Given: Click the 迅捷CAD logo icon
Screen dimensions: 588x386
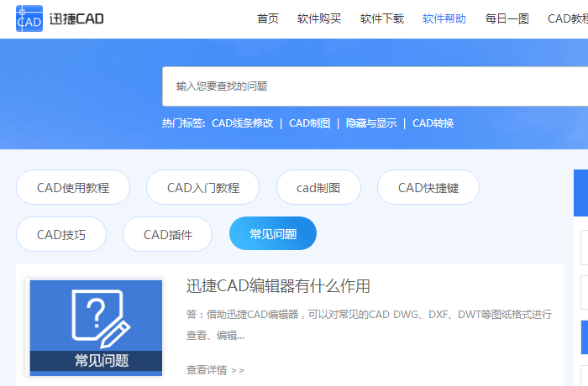Looking at the screenshot, I should (29, 18).
